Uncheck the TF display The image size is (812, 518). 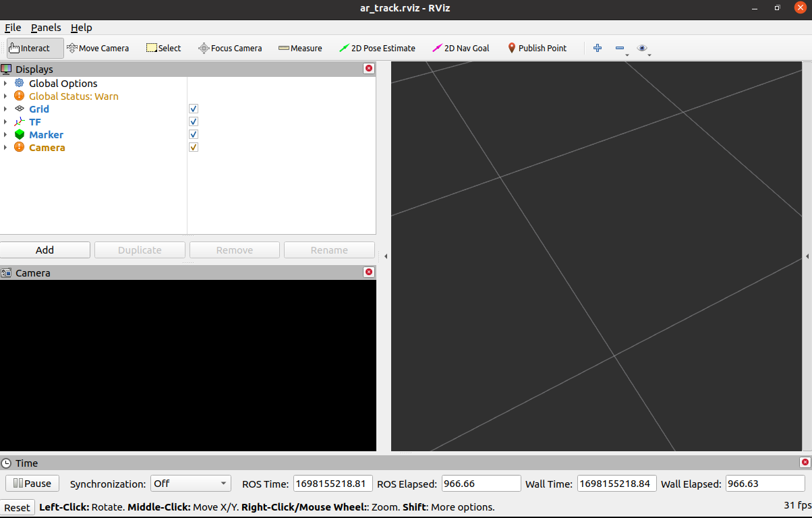click(194, 121)
